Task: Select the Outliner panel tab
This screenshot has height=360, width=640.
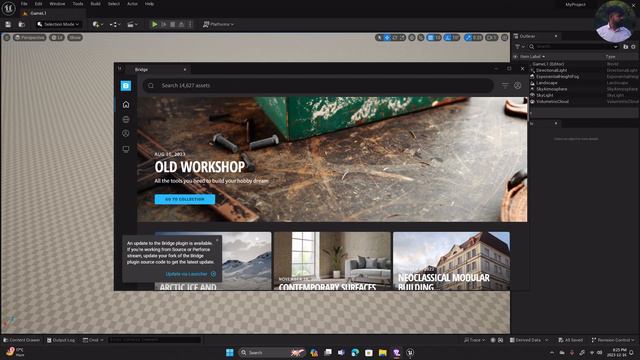Action: 536,36
